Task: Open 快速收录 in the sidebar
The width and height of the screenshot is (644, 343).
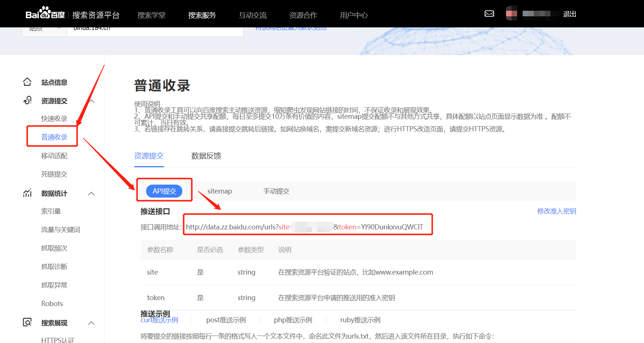Action: tap(54, 118)
